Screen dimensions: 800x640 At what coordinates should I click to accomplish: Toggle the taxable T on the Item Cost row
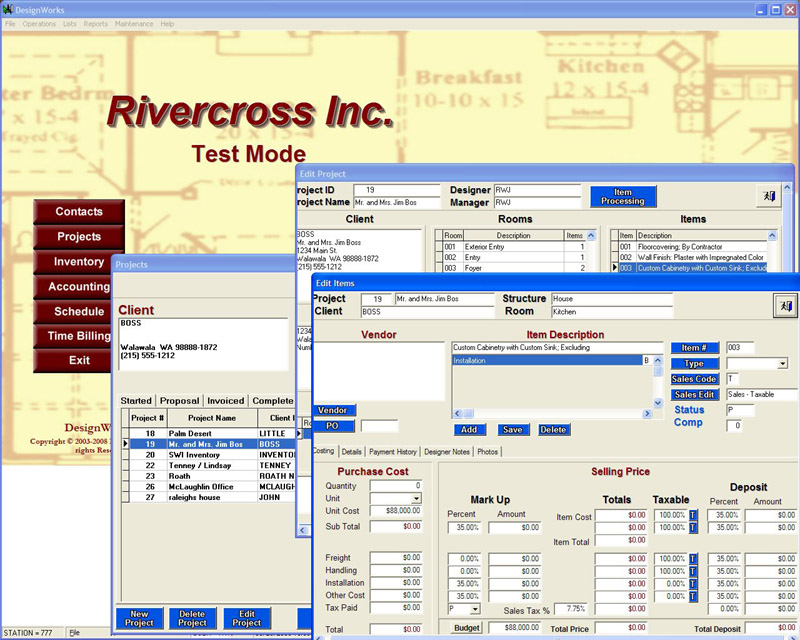tap(693, 515)
